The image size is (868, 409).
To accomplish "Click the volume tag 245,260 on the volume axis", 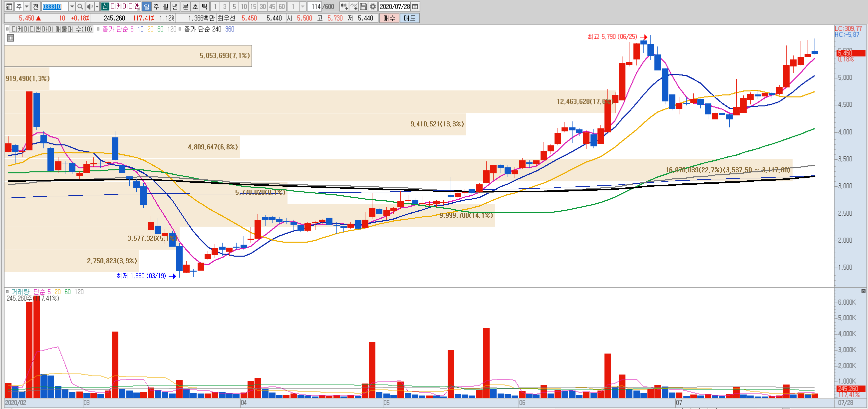I will [x=851, y=389].
